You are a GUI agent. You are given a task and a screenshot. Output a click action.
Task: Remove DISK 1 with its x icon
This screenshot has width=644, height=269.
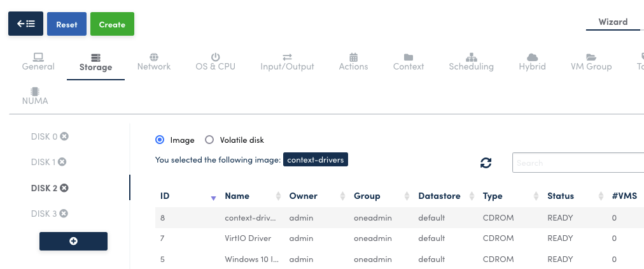pyautogui.click(x=62, y=162)
